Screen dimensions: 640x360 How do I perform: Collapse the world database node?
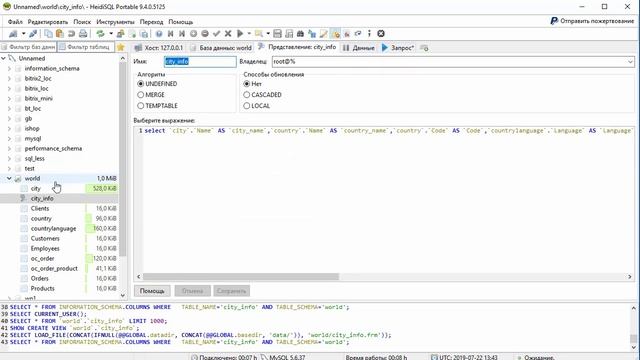(9, 178)
